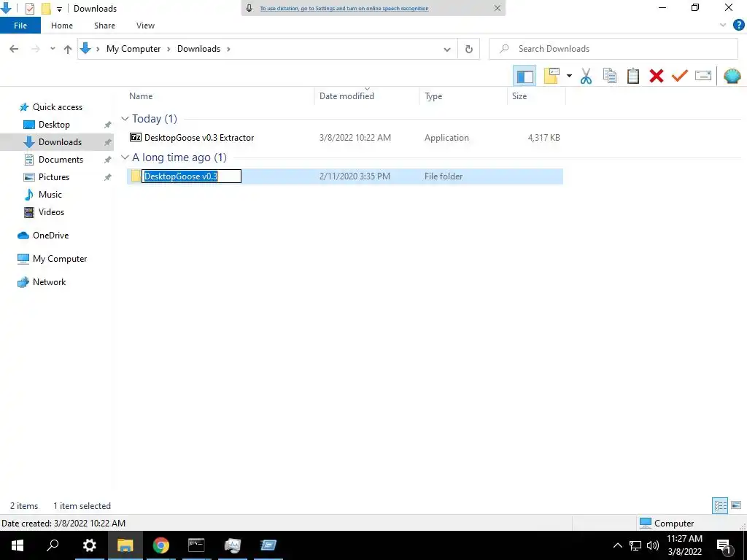Toggle the navigation pane toolbar button
747x560 pixels.
pos(525,76)
